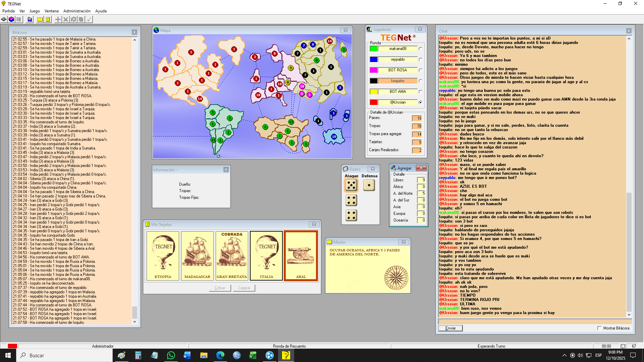Click the Canjear button under cards

[x=244, y=288]
